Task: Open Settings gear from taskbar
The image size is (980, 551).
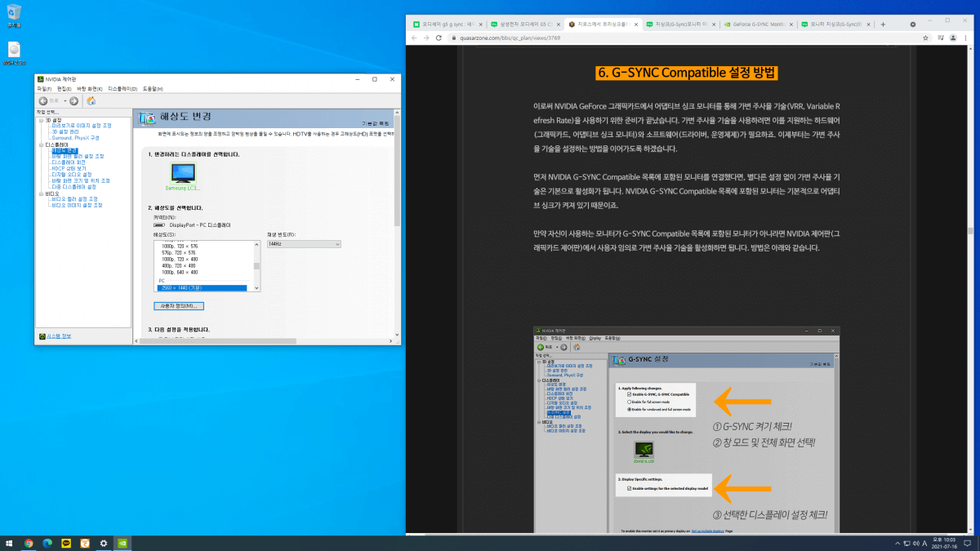Action: (104, 542)
